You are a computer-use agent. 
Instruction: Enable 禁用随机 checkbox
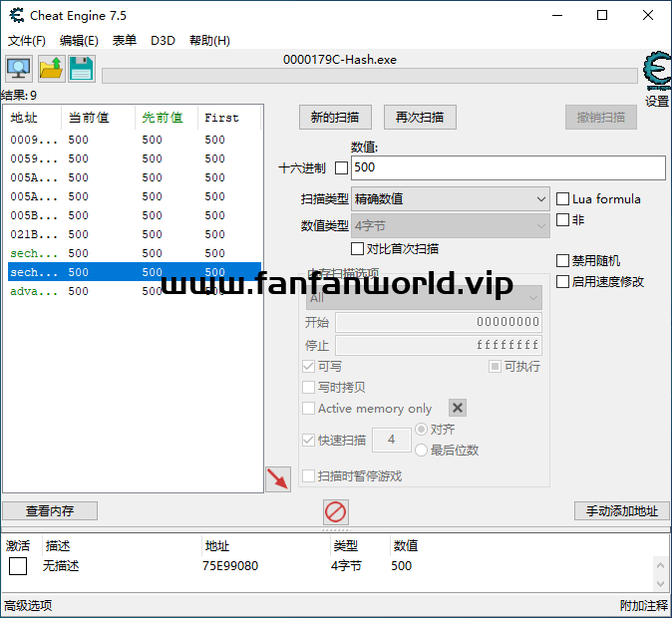pyautogui.click(x=562, y=260)
